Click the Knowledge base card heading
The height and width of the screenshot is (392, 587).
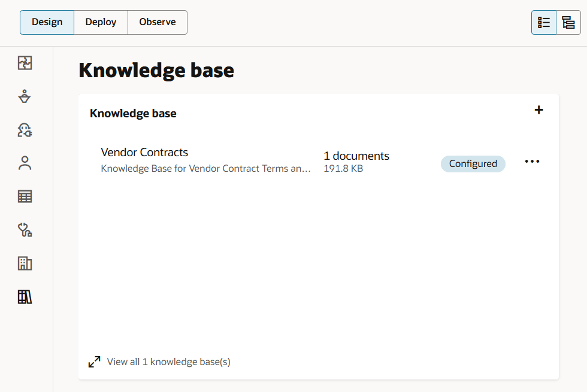pyautogui.click(x=133, y=113)
